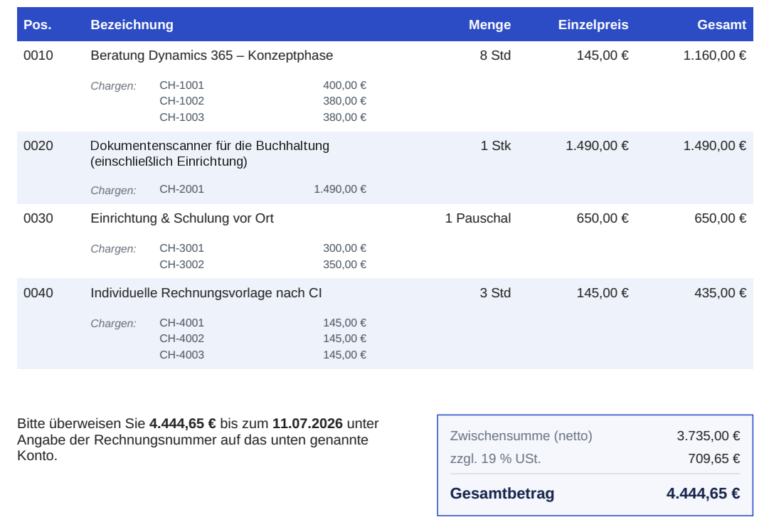Click the 350,00 € batch amount
This screenshot has width=769, height=532.
coord(344,265)
